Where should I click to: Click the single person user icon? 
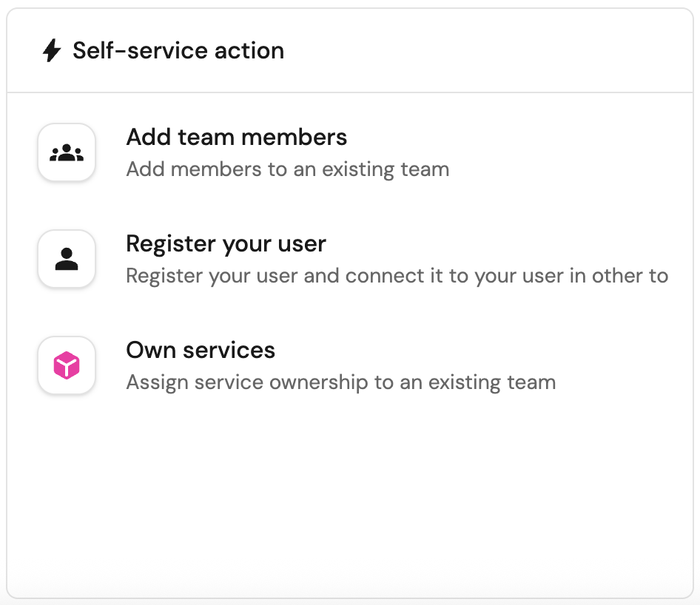coord(67,259)
